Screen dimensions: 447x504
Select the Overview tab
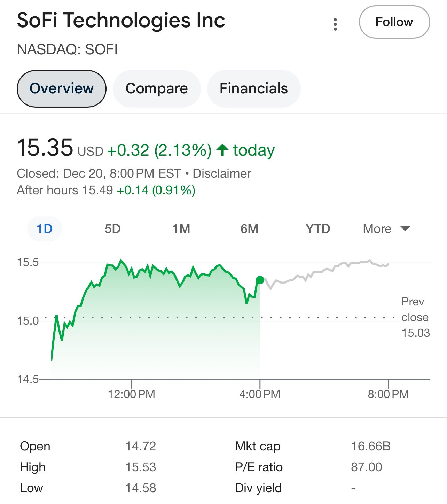61,88
